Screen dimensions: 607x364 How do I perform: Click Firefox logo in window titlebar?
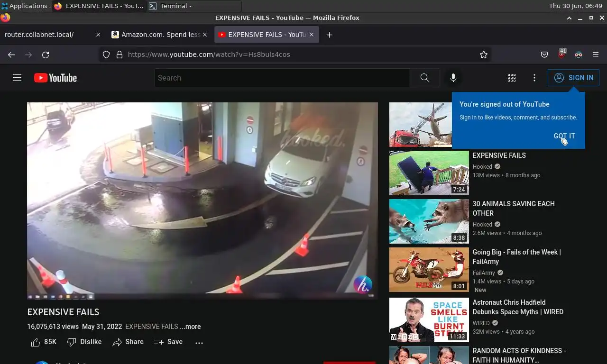[5, 18]
